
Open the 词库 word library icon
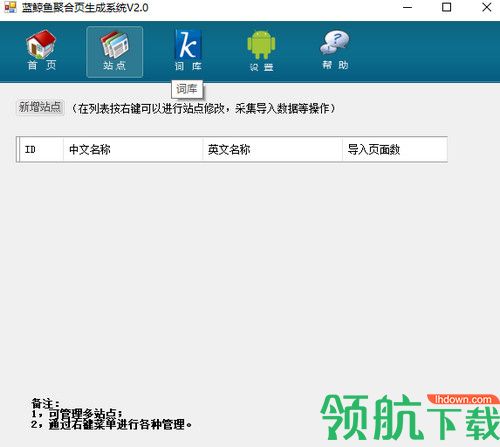188,50
